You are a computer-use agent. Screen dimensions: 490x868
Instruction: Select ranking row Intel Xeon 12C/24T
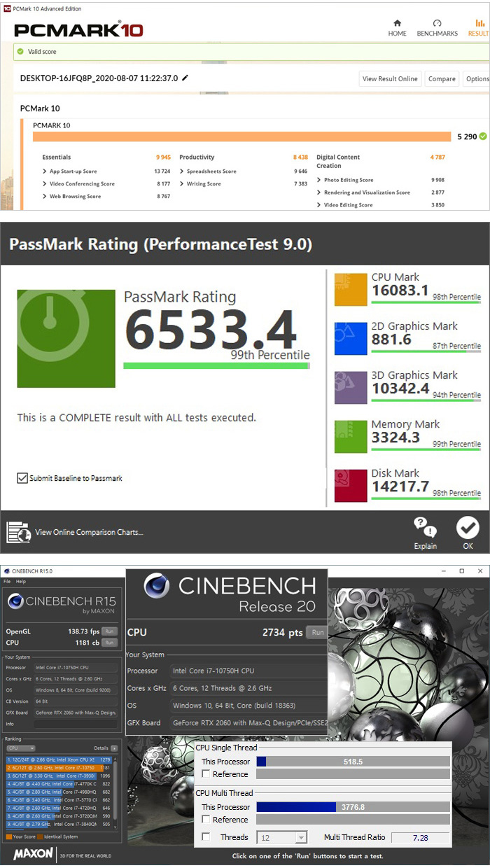[x=58, y=759]
